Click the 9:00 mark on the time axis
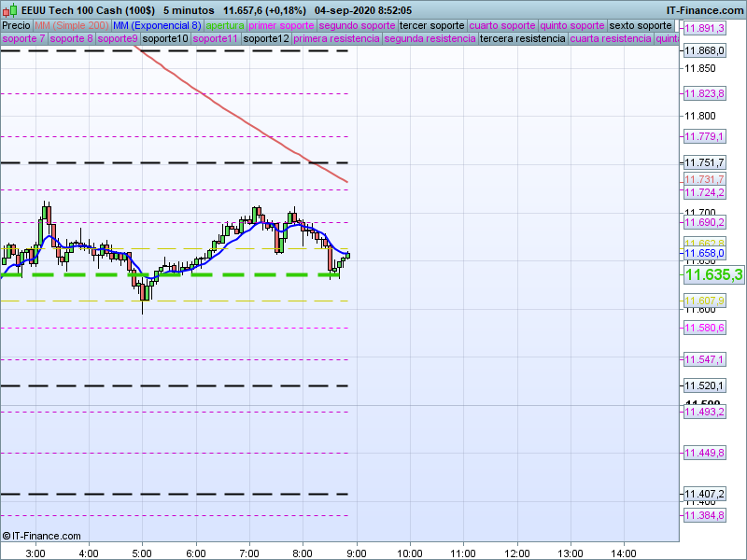This screenshot has width=747, height=560. [x=356, y=552]
